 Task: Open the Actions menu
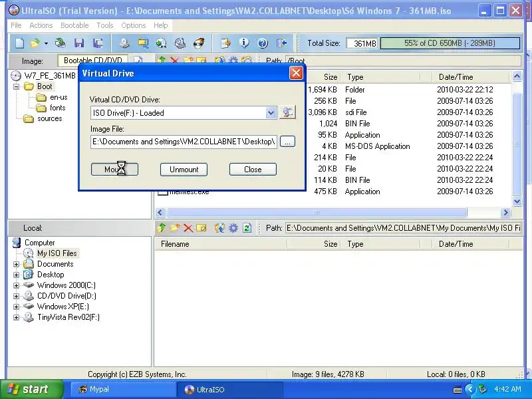[x=41, y=25]
